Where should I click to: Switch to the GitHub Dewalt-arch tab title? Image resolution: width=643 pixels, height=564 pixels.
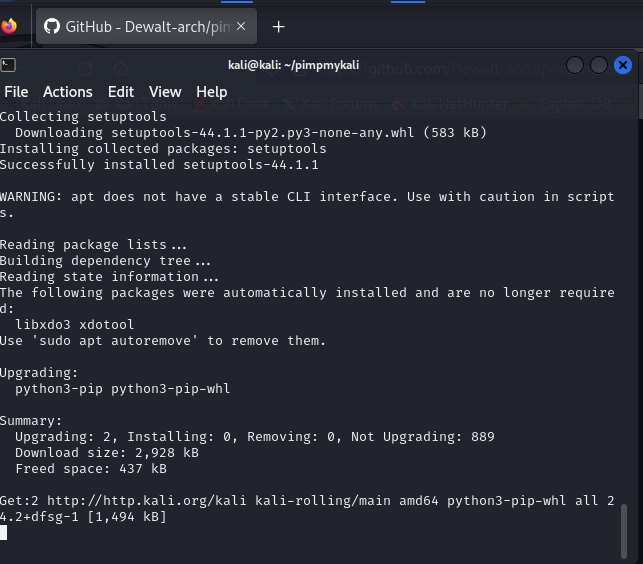tap(148, 27)
